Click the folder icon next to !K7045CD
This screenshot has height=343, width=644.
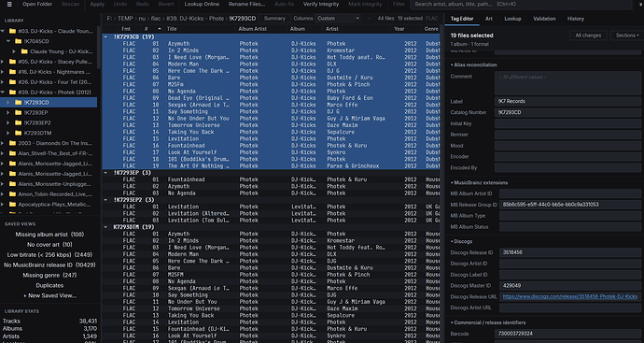(18, 41)
